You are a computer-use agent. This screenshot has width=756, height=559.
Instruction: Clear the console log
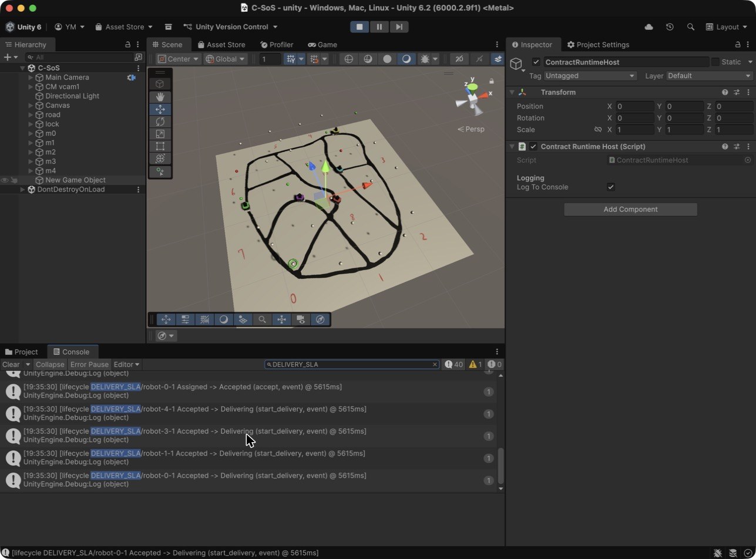click(11, 365)
